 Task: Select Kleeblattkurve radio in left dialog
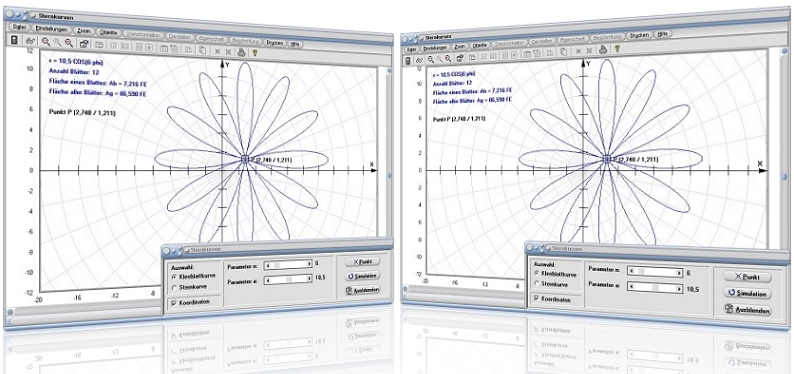(175, 277)
